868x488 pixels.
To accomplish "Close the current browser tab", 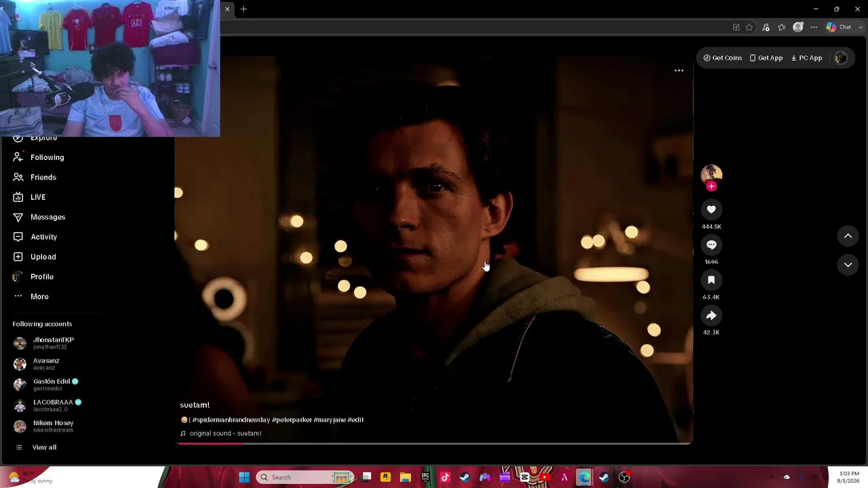I will (x=227, y=9).
